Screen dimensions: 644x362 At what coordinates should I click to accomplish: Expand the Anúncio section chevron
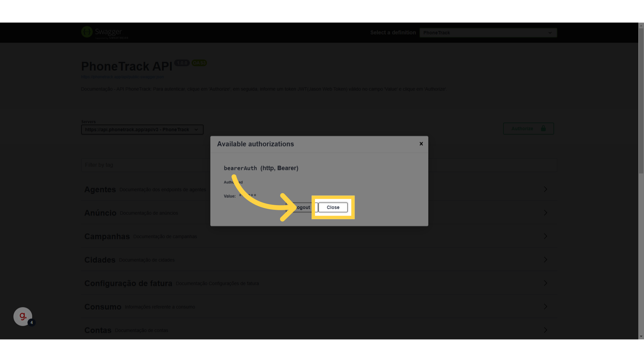click(545, 213)
